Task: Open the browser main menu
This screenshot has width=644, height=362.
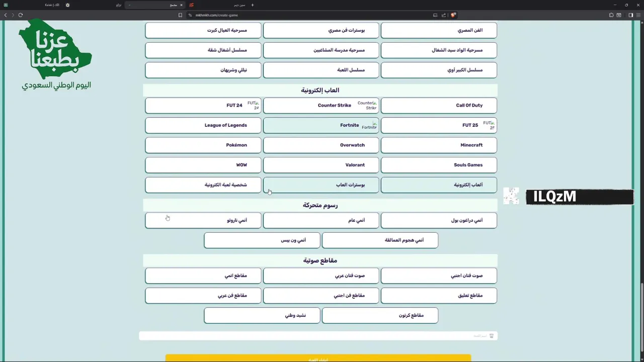Action: pos(638,15)
